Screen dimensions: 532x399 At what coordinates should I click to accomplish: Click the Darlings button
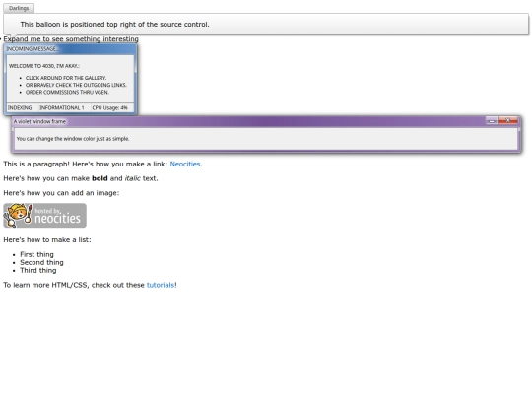pos(19,8)
